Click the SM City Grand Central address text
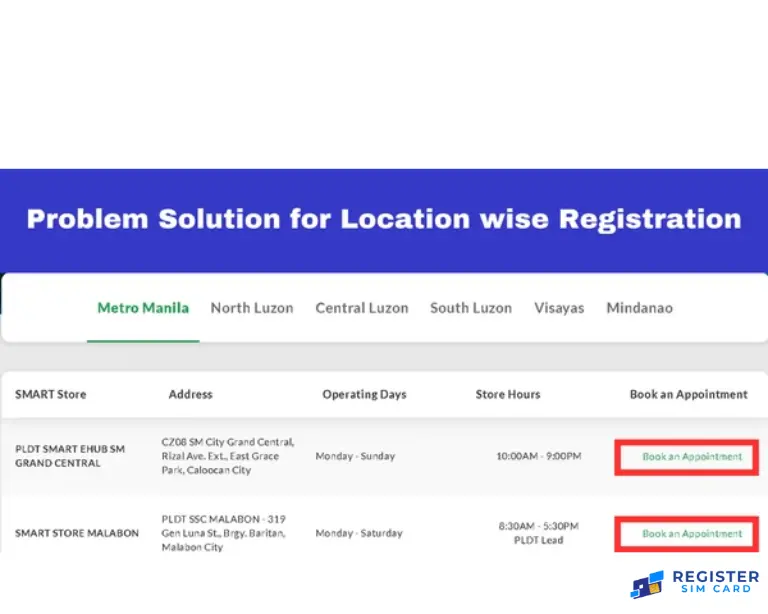 228,456
